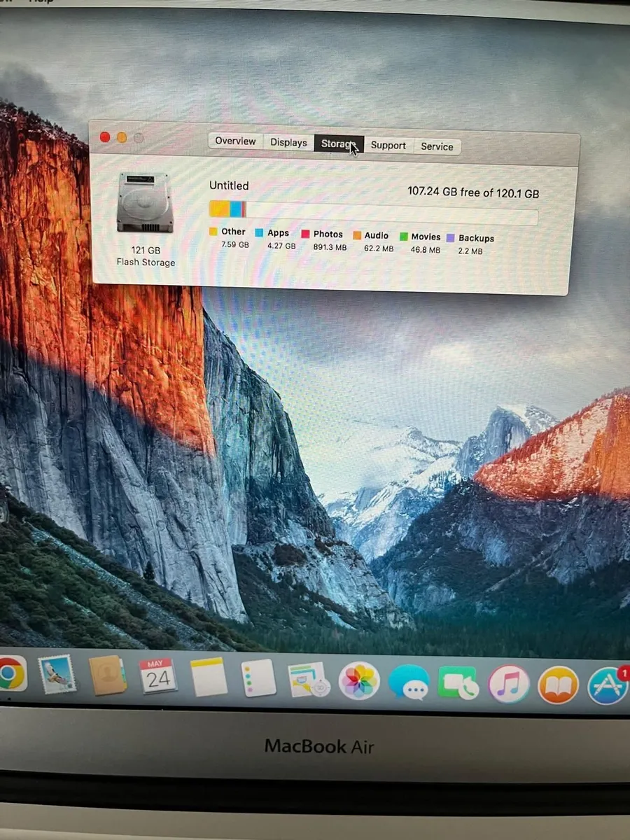This screenshot has width=630, height=840.
Task: Click the purple Backups legend swatch
Action: click(451, 238)
